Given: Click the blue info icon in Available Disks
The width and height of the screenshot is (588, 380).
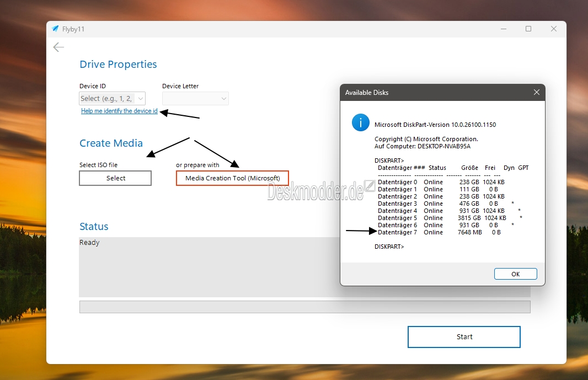Looking at the screenshot, I should 361,122.
